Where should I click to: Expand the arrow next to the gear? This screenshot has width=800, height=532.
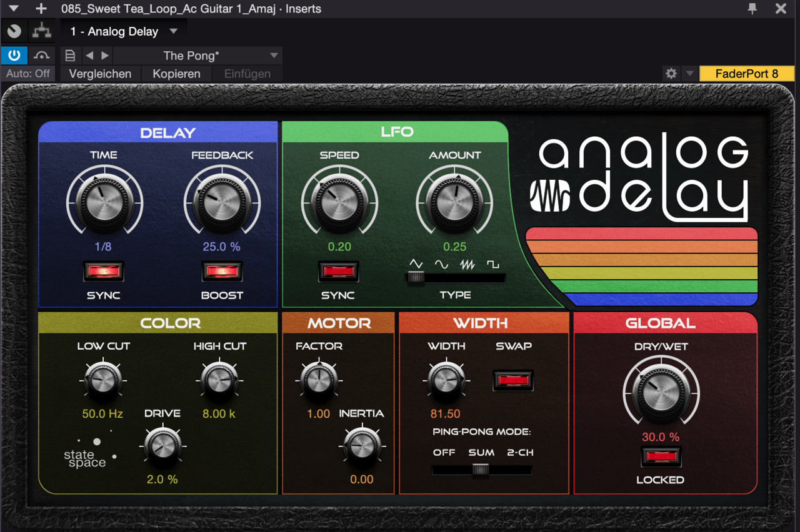click(689, 74)
